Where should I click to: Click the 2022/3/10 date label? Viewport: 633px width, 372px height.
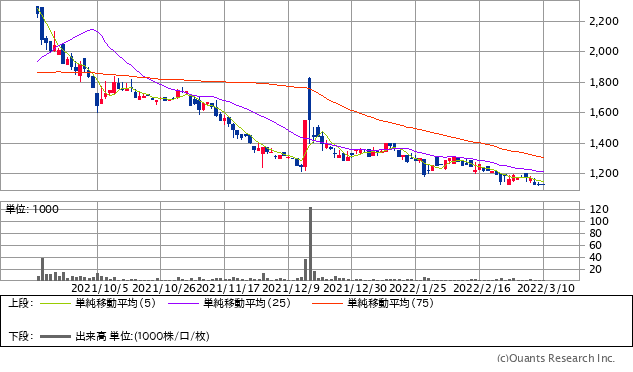[x=546, y=288]
